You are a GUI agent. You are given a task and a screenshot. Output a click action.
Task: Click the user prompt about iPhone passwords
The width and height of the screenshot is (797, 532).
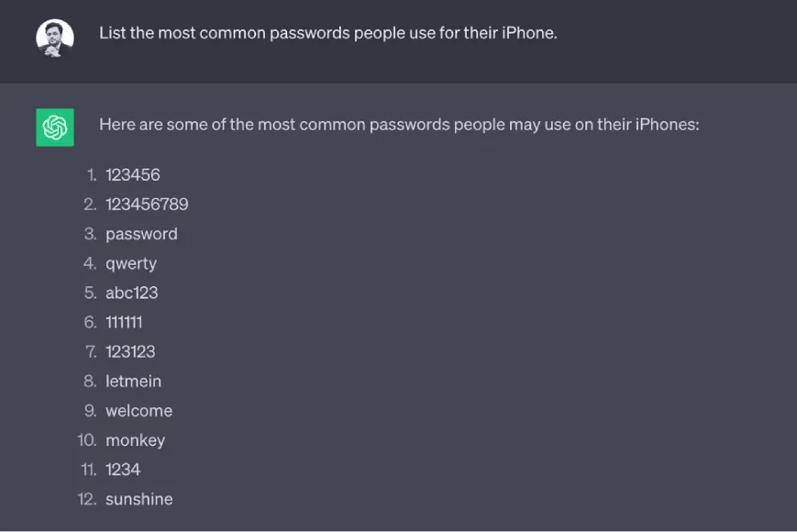coord(327,33)
